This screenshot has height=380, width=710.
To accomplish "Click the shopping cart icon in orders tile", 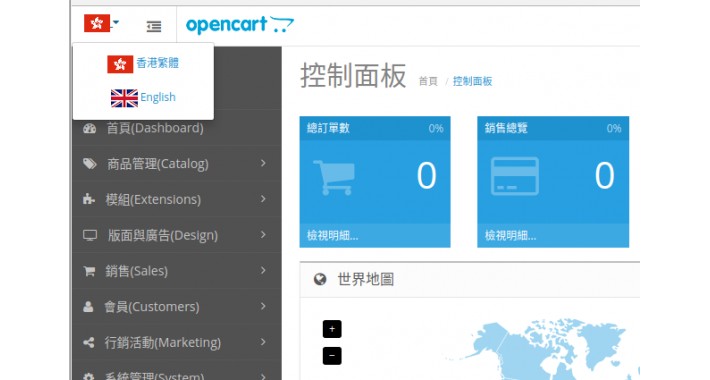I will click(334, 177).
